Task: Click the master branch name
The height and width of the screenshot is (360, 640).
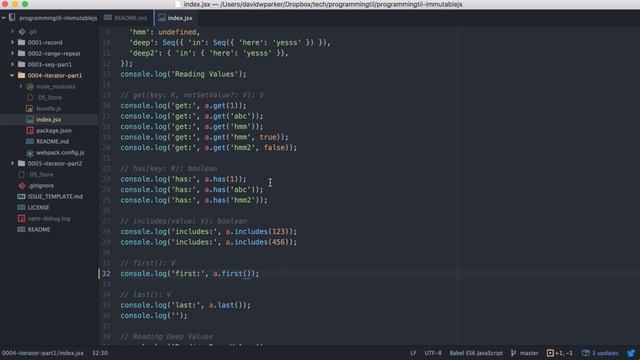Action: click(529, 353)
